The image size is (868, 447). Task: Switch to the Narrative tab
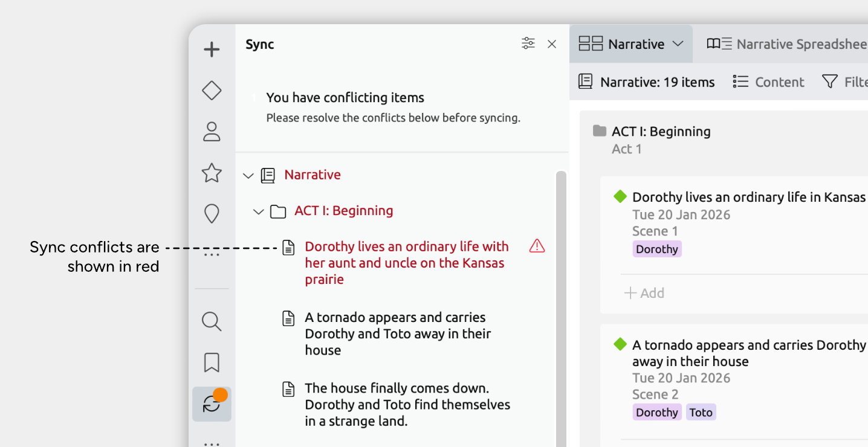tap(631, 43)
